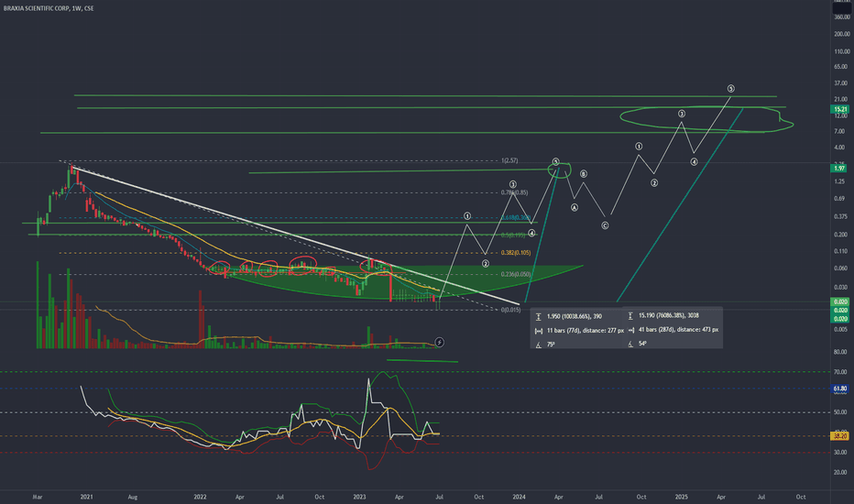Click the 15.190 (76086.38%), 3038 measurement text

click(668, 315)
